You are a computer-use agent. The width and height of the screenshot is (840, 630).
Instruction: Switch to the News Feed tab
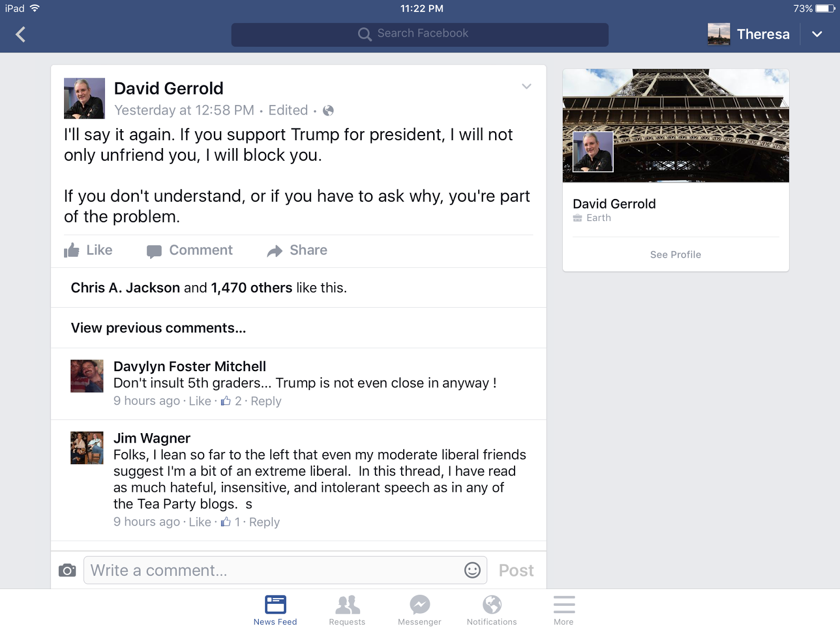275,611
